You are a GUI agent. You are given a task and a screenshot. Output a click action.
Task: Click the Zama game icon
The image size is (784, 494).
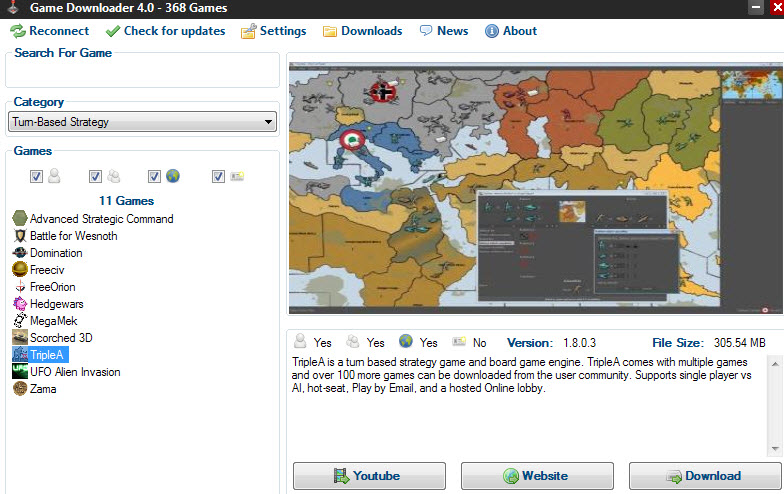point(20,388)
